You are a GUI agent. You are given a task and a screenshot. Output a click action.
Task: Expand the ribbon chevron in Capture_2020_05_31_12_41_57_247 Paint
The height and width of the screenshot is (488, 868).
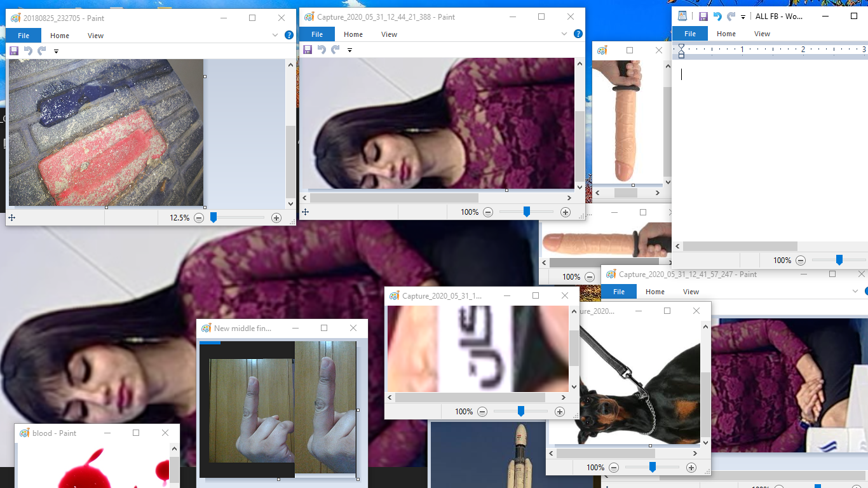pyautogui.click(x=855, y=292)
